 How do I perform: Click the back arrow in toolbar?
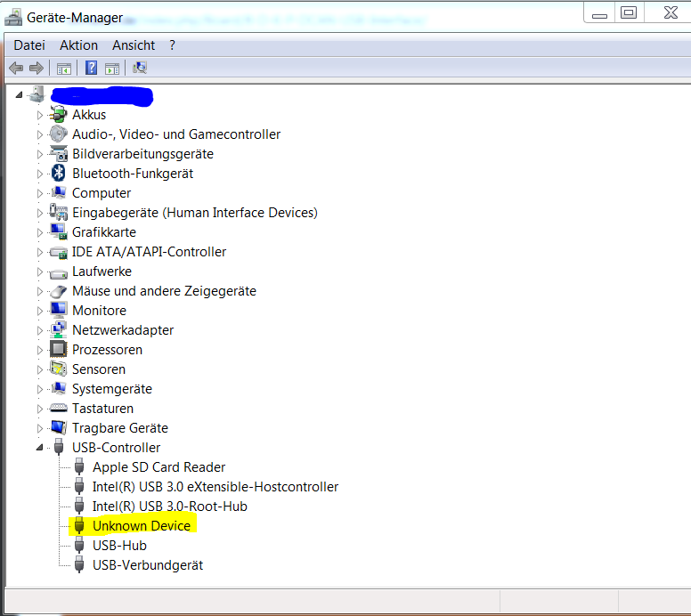coord(16,68)
